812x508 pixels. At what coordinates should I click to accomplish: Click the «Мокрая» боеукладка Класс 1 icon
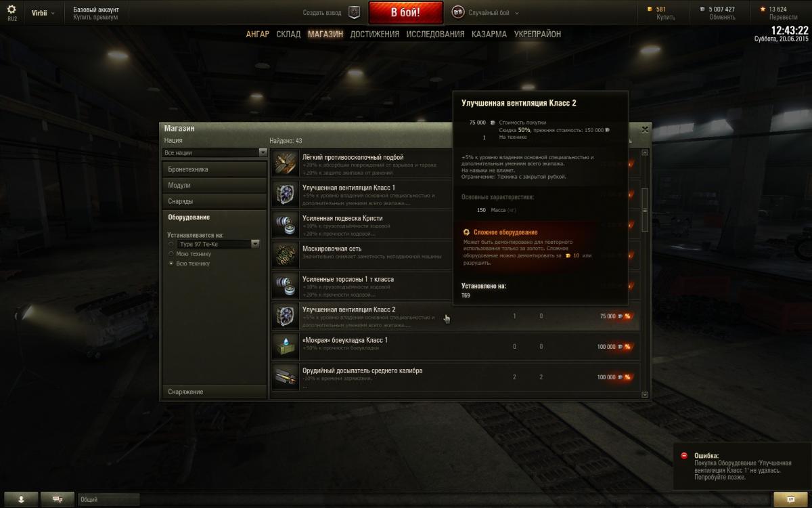tap(284, 346)
